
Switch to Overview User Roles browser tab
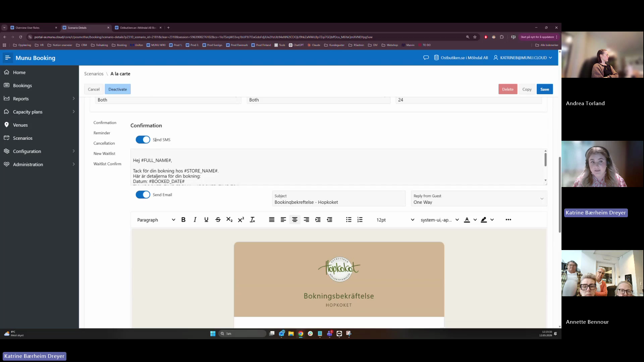point(34,28)
